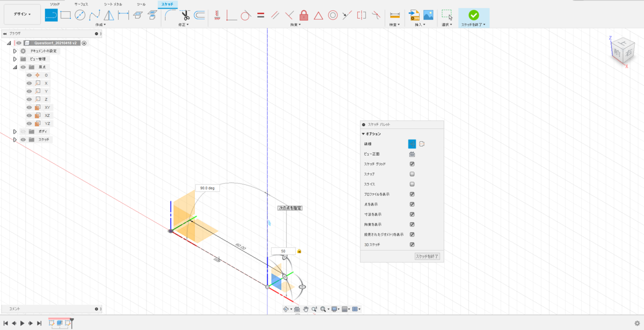This screenshot has width=644, height=330.
Task: Play the timeline forward
Action: pyautogui.click(x=22, y=324)
